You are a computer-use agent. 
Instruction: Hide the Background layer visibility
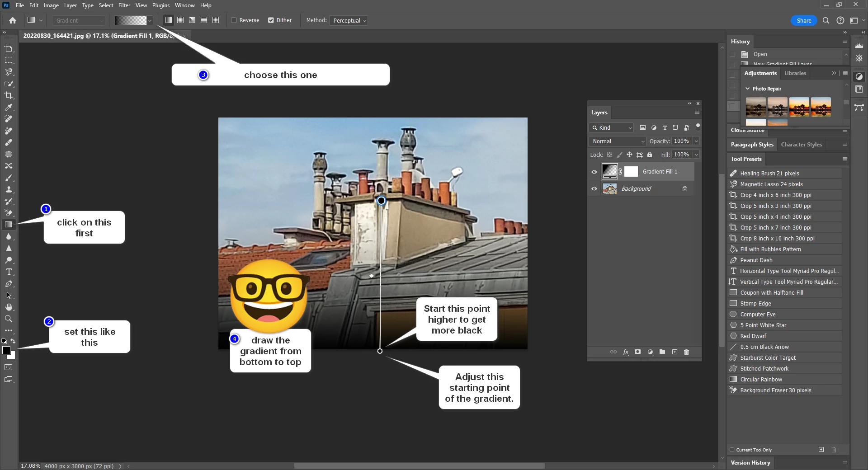pyautogui.click(x=594, y=189)
